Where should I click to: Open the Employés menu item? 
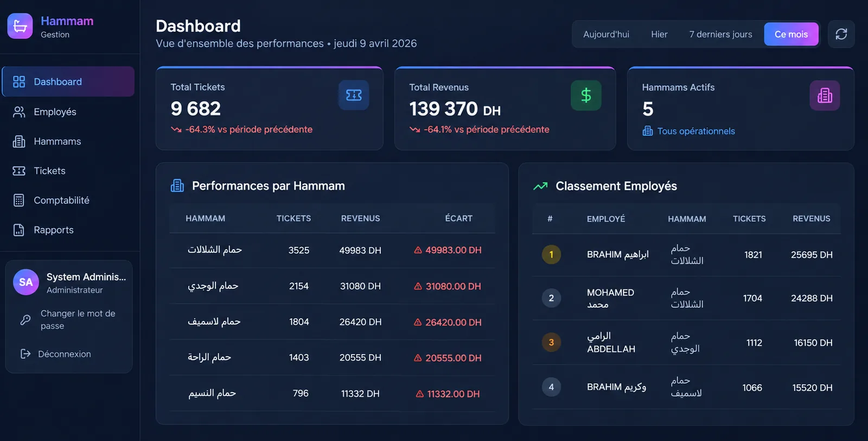click(x=68, y=112)
